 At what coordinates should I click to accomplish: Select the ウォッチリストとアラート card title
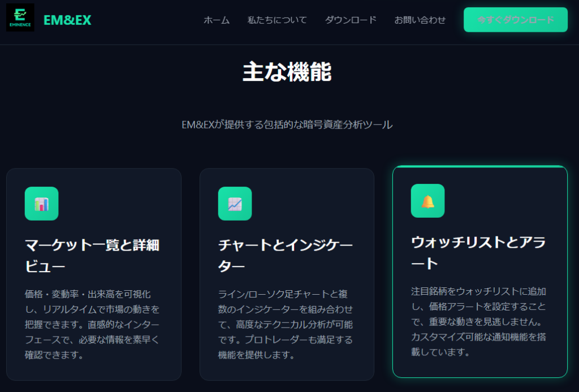[478, 253]
